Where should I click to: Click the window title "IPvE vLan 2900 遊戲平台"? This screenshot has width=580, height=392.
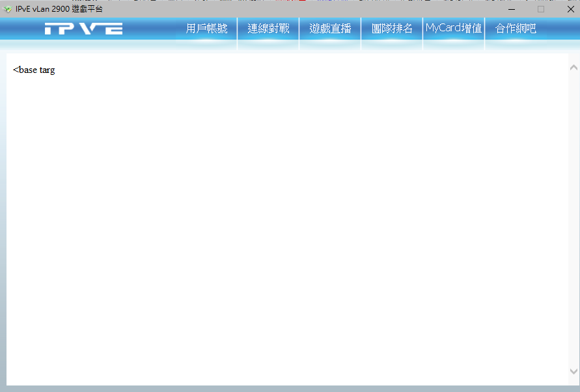tap(59, 9)
